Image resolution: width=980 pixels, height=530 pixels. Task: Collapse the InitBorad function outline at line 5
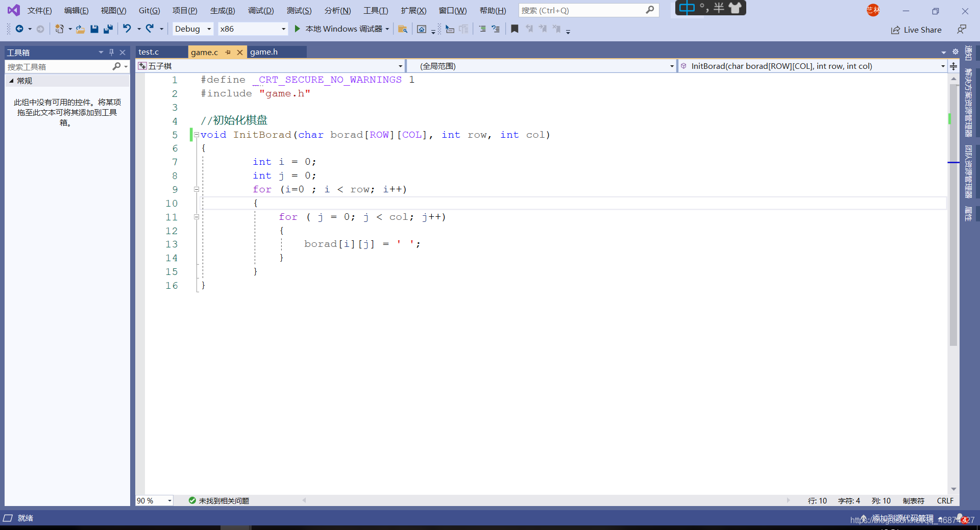[196, 135]
